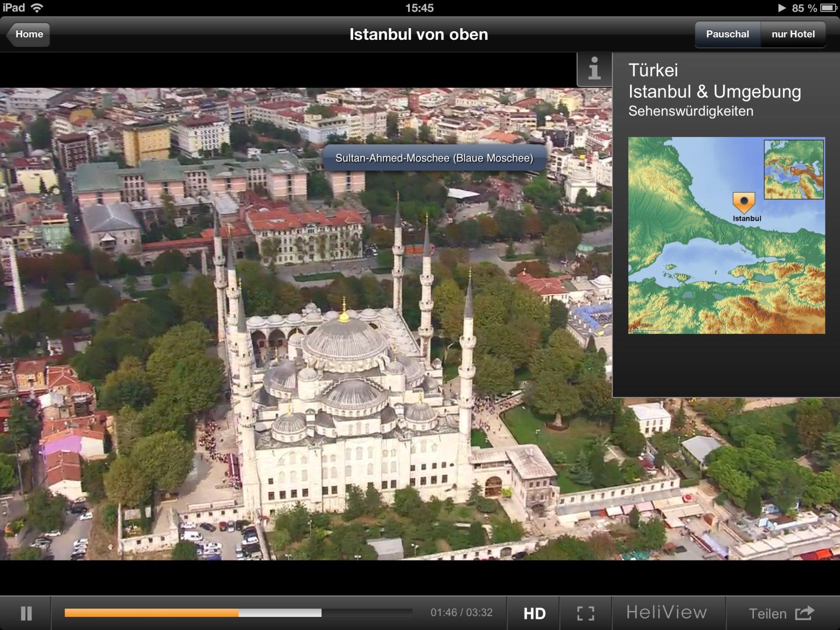Tap the Sehenswürdigkeiten heading
The image size is (840, 630).
[690, 111]
